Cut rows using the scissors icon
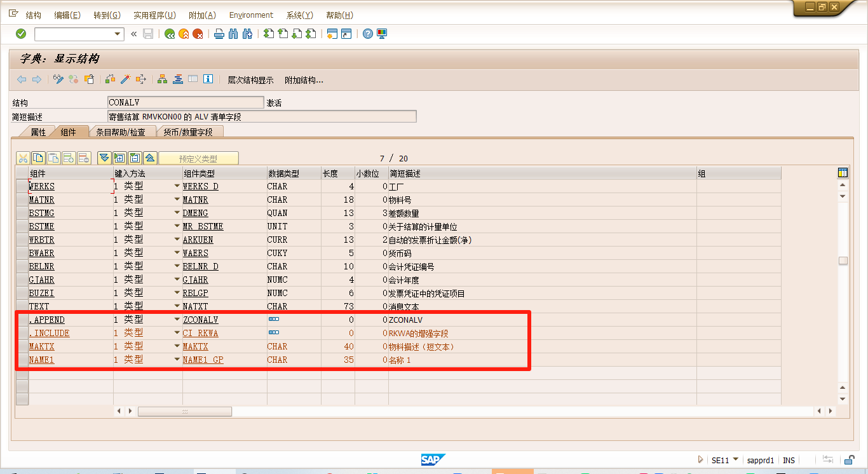This screenshot has width=868, height=474. pos(23,158)
